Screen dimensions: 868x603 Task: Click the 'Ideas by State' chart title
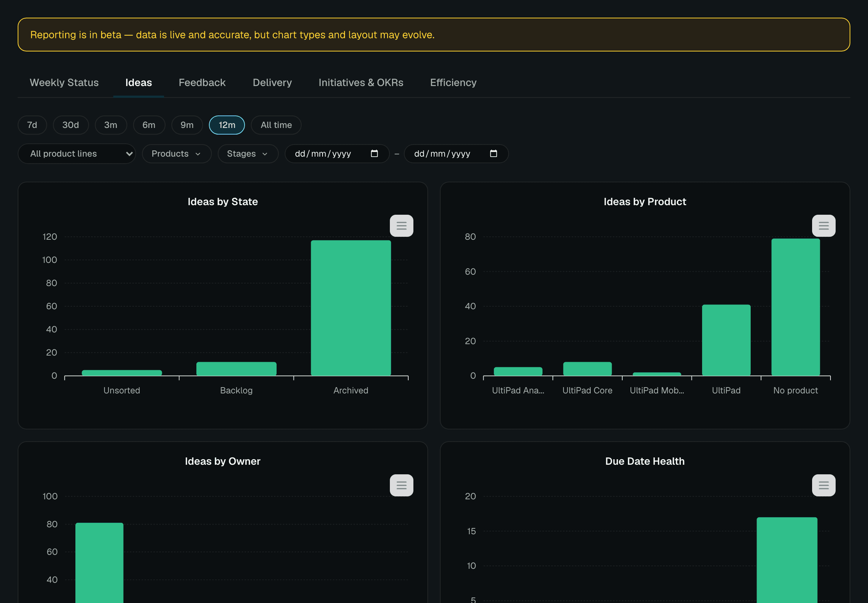[x=223, y=202]
